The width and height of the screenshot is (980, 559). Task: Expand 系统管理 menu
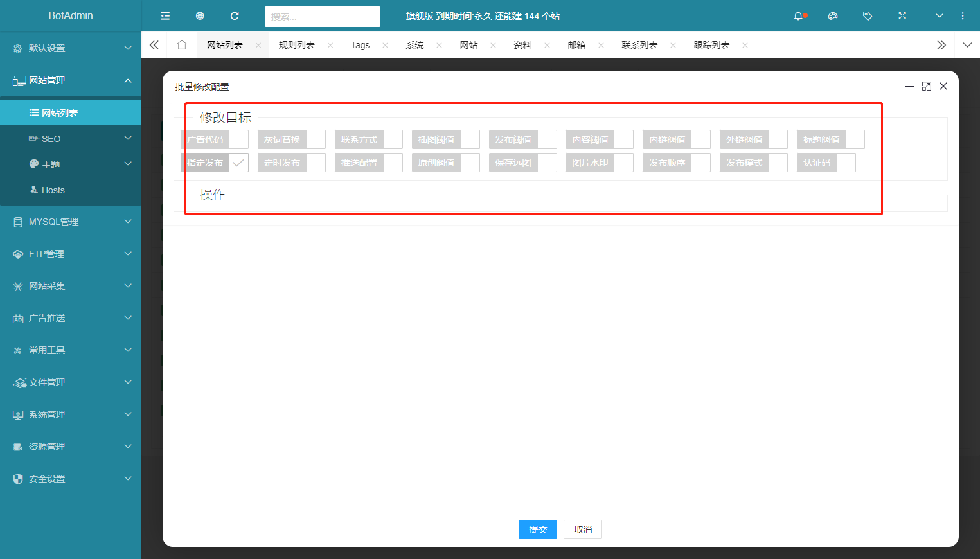71,414
